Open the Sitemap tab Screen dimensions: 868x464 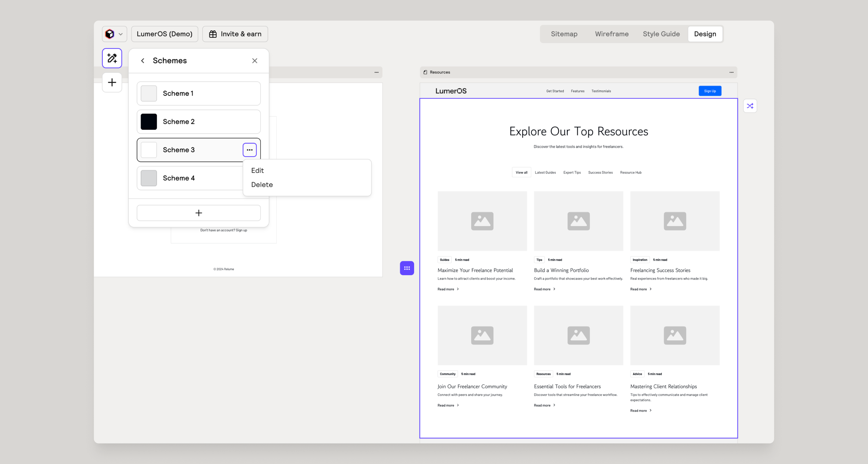coord(564,34)
